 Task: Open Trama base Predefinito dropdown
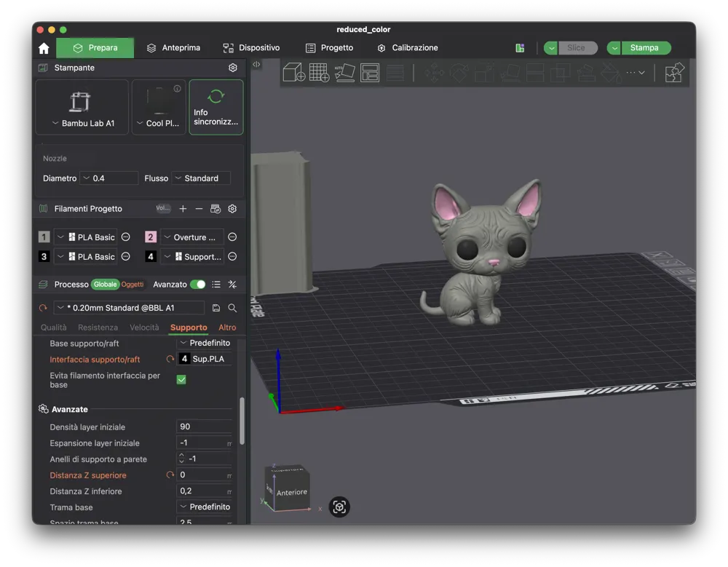click(x=205, y=507)
